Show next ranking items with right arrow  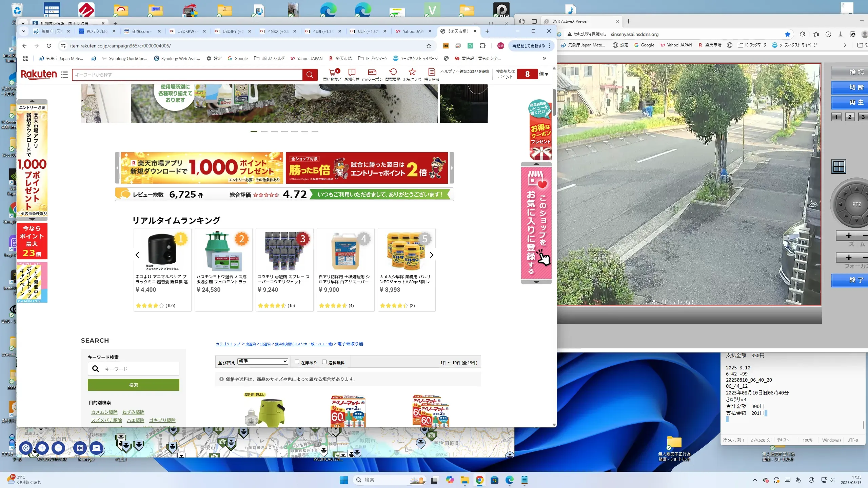[431, 255]
